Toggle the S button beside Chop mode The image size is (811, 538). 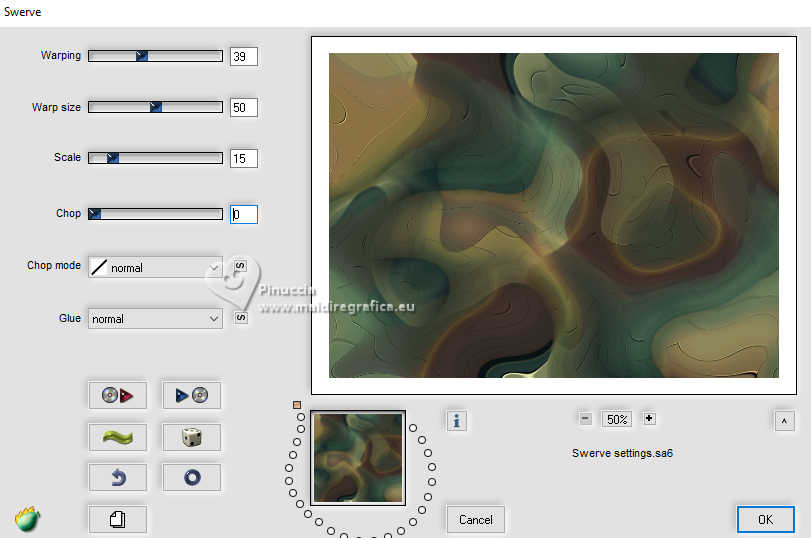point(241,266)
